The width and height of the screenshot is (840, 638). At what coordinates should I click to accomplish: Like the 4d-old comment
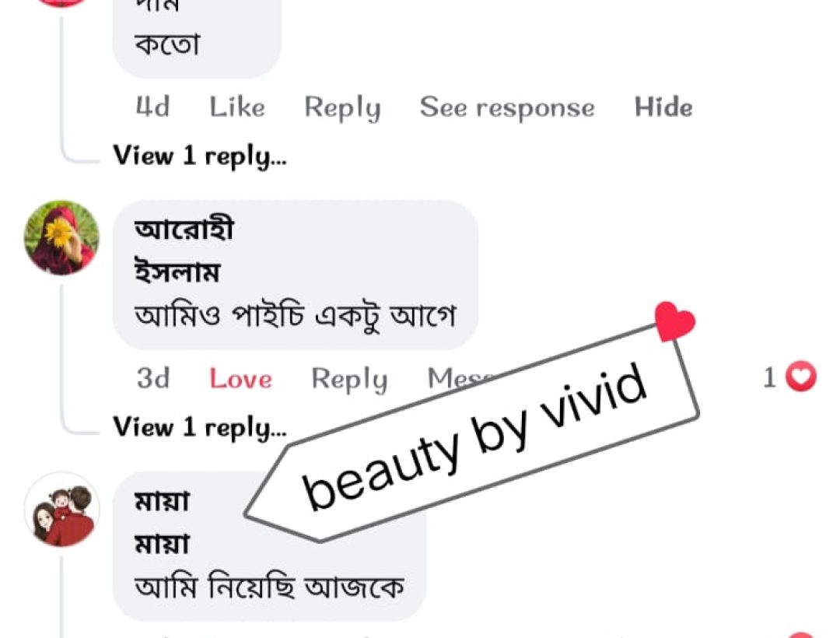tap(236, 107)
